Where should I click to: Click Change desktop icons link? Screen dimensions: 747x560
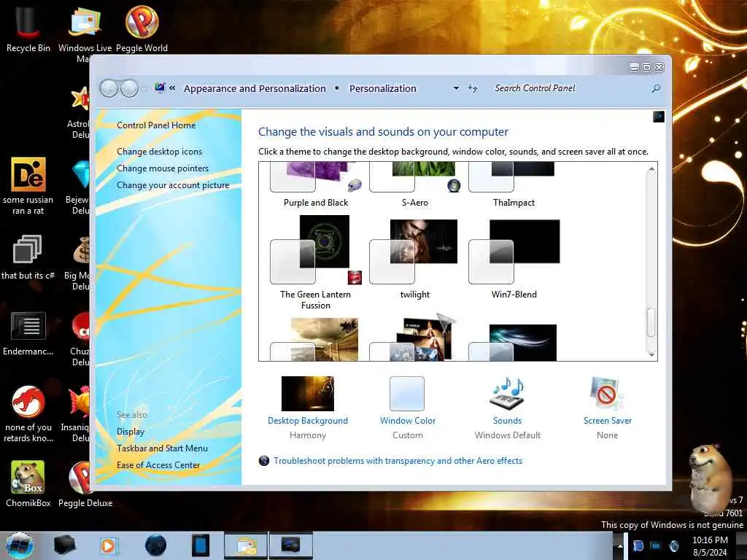159,152
